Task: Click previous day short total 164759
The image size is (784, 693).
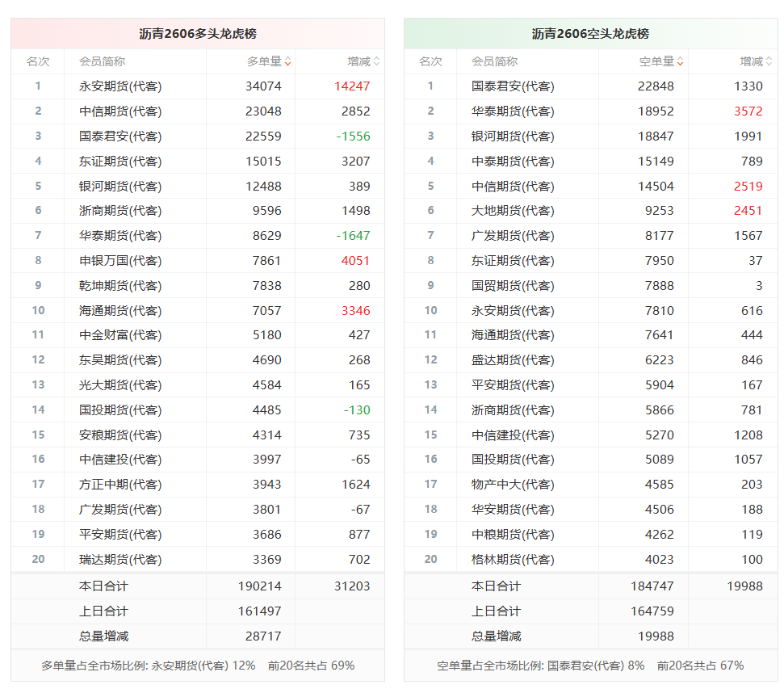Action: [652, 611]
